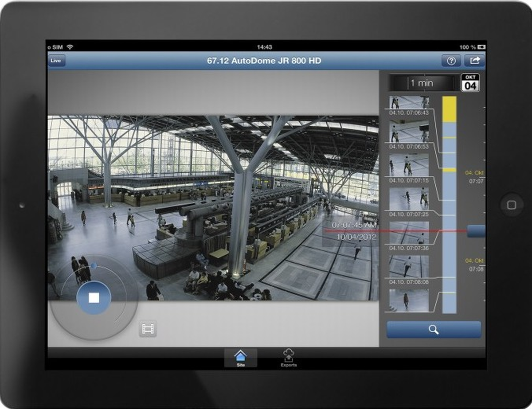Open the help question mark icon
The image size is (532, 409).
tap(451, 61)
